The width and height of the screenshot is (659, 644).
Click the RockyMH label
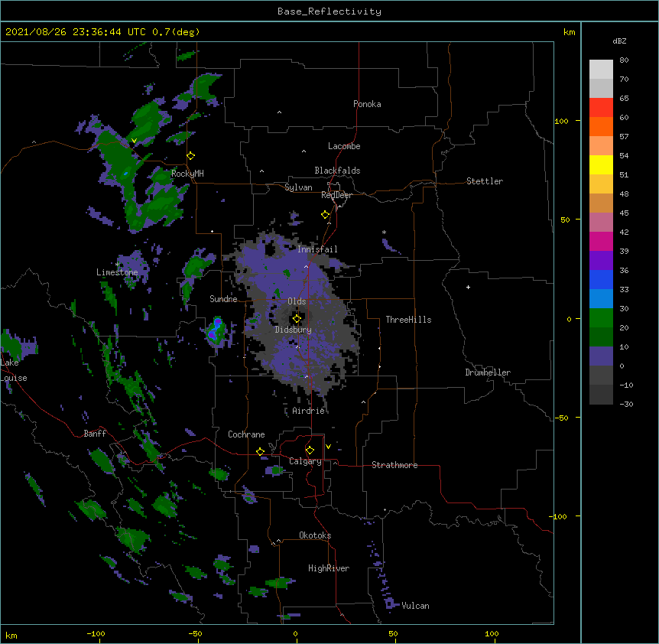tap(187, 174)
